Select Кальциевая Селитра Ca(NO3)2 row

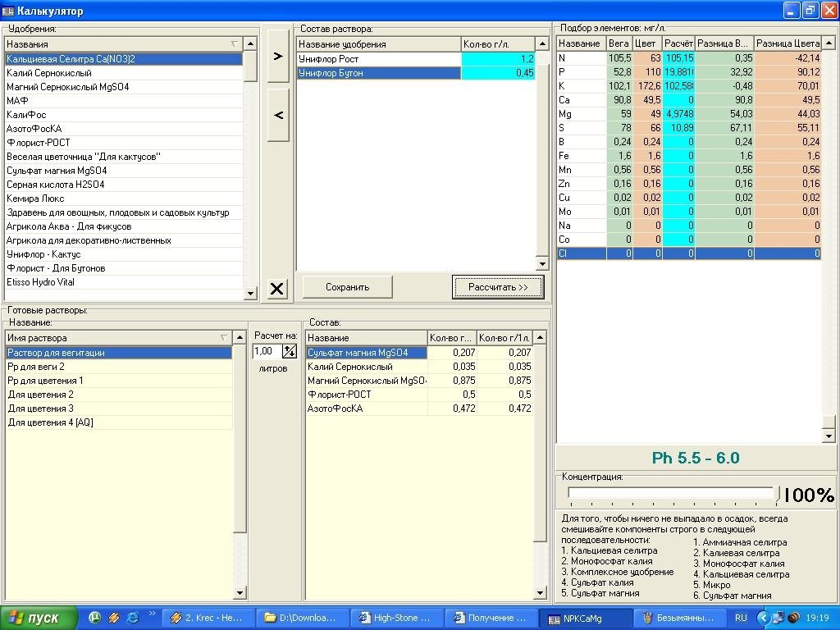(124, 59)
